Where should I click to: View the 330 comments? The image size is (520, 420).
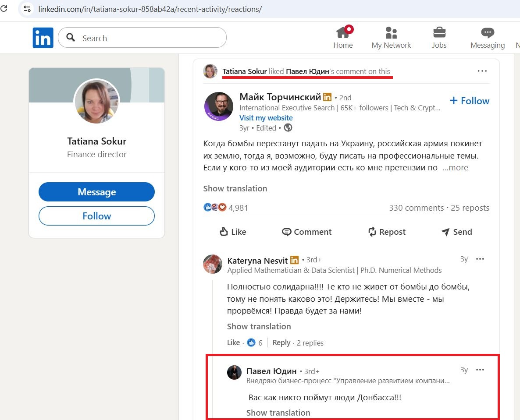416,208
